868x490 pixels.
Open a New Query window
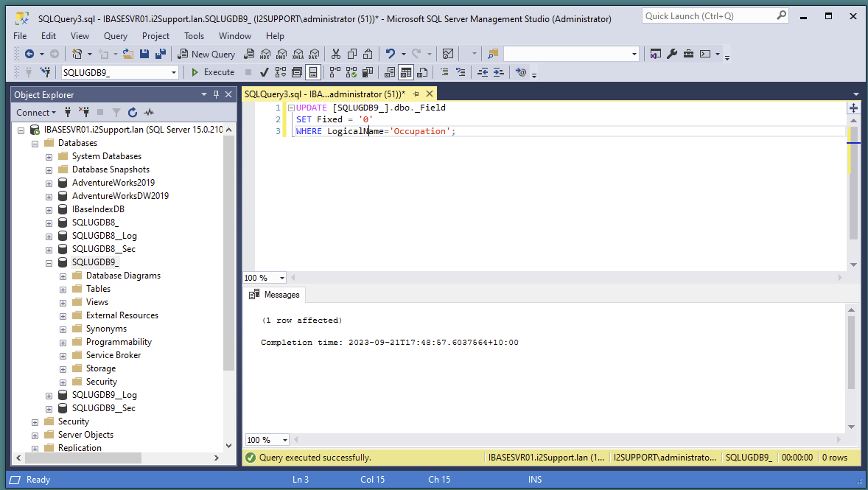(x=206, y=53)
